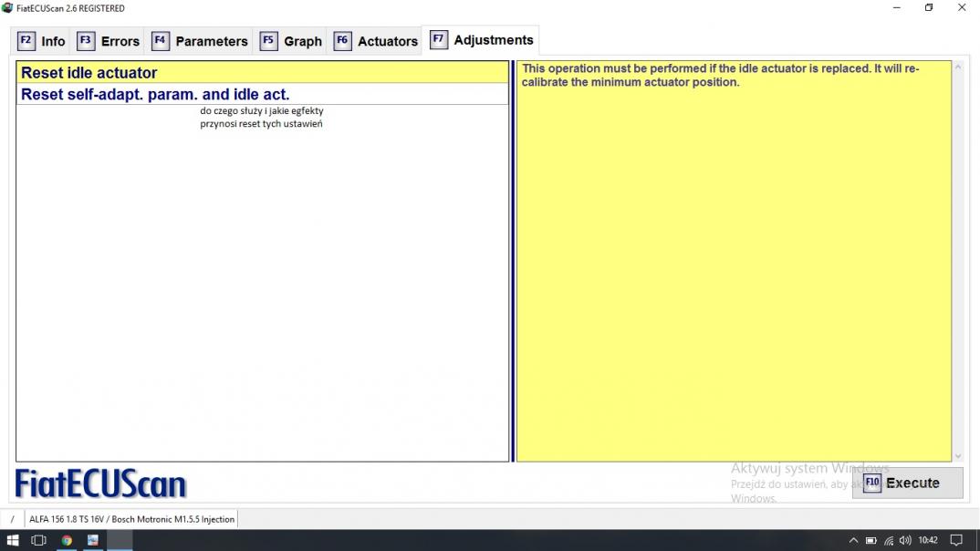Click the idle actuator description text

pos(720,75)
